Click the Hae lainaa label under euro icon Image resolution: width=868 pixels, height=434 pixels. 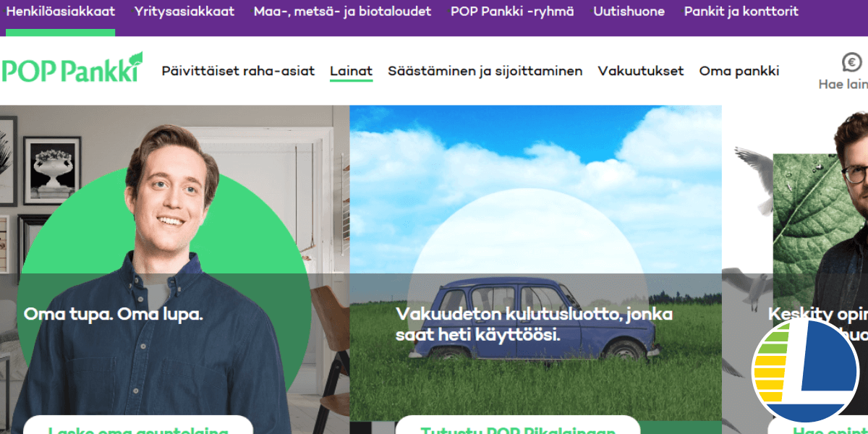[843, 85]
